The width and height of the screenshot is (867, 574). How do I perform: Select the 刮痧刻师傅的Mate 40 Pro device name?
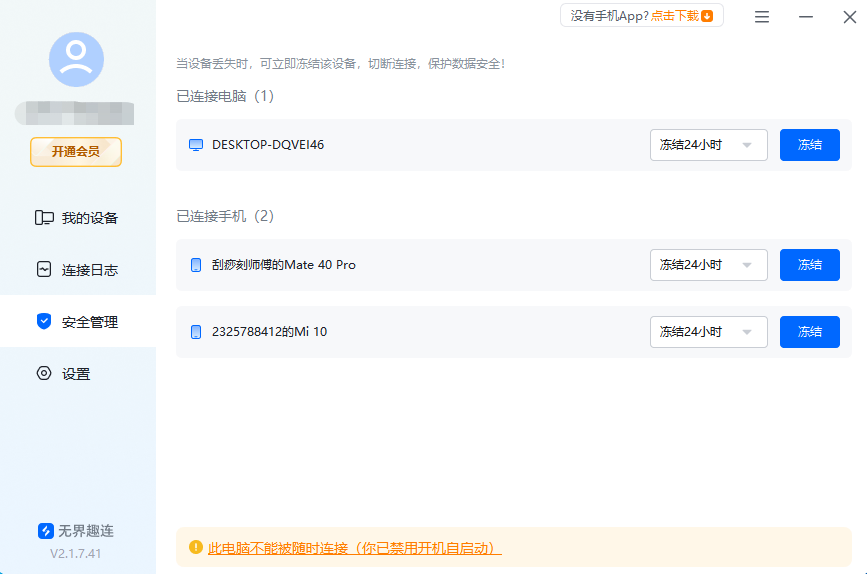[x=284, y=265]
